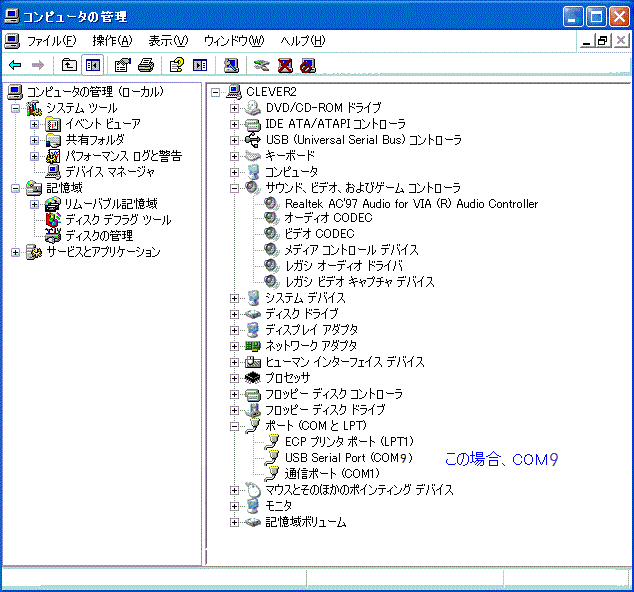Open the 表示(V) menu

click(x=168, y=41)
